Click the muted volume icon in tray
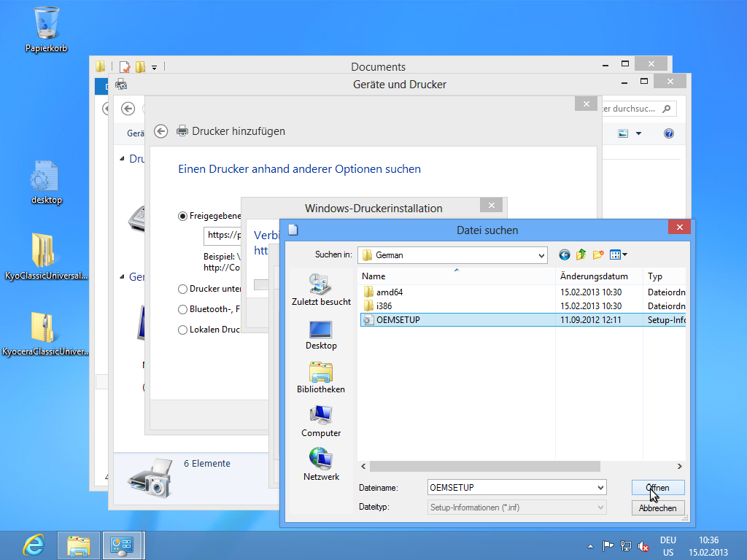This screenshot has height=560, width=747. coord(643,546)
